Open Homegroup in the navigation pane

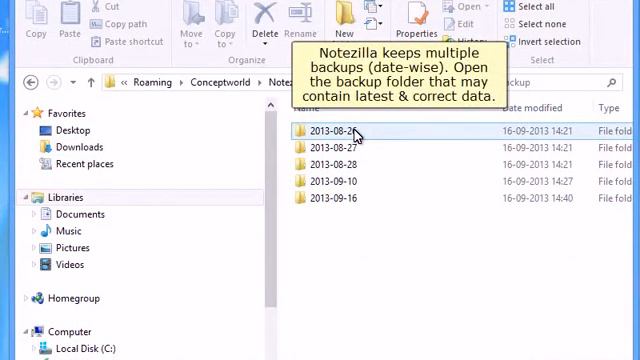coord(74,298)
